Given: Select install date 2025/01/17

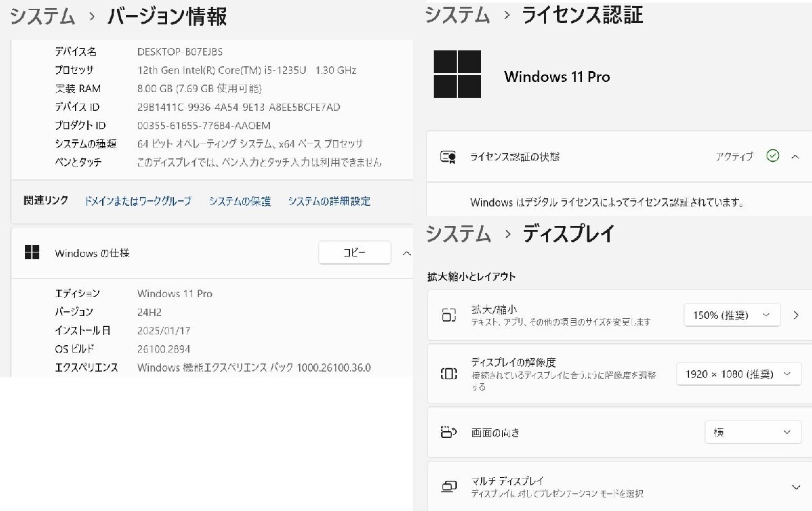Looking at the screenshot, I should coord(164,330).
